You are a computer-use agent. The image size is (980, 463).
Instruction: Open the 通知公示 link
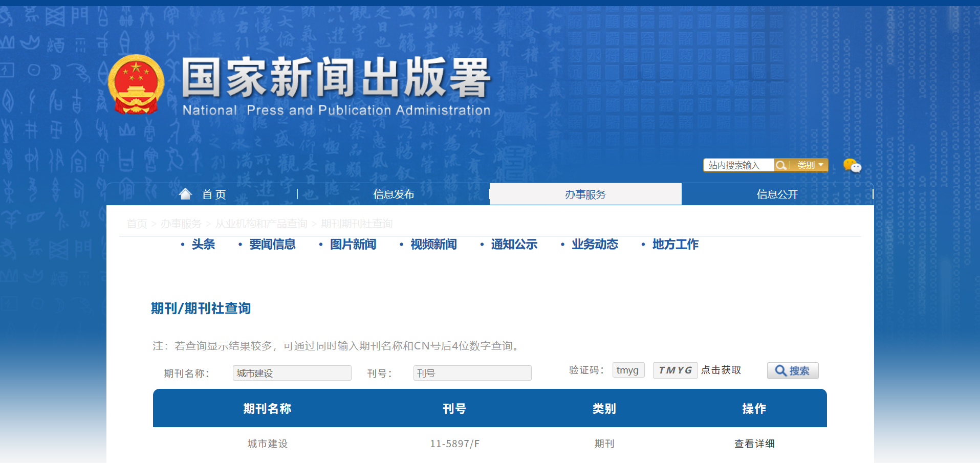point(514,245)
